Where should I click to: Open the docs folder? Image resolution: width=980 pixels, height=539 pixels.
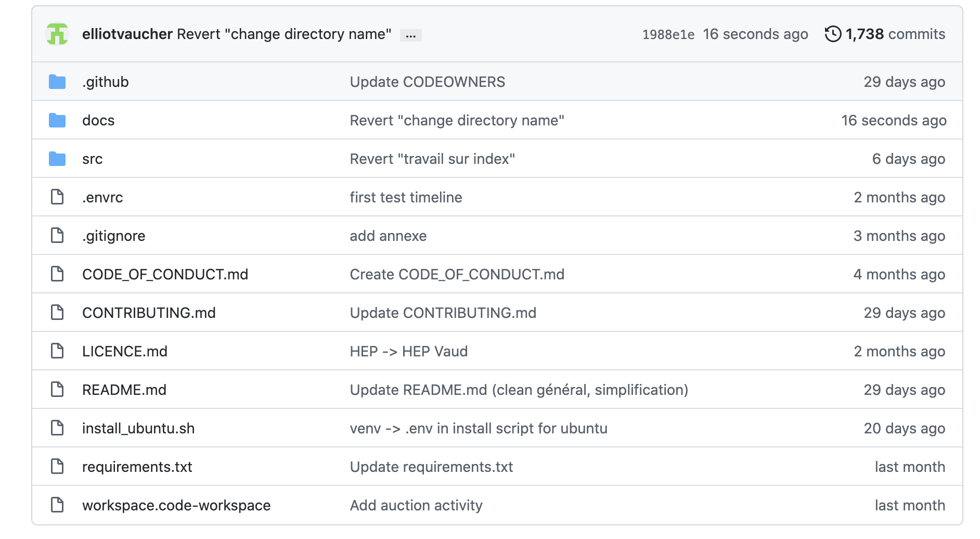98,121
